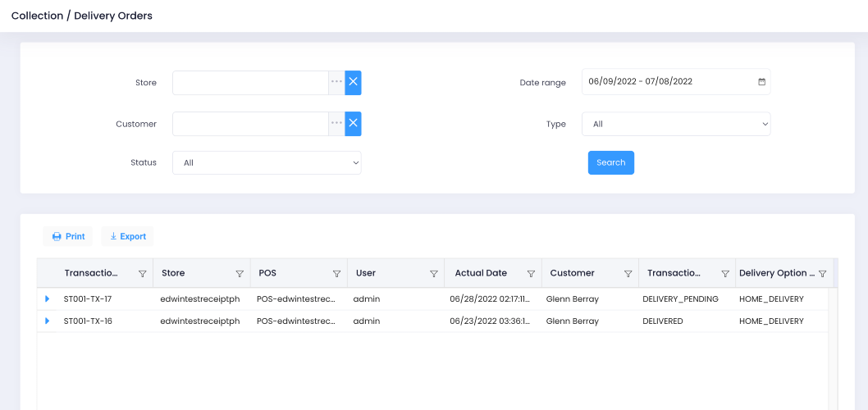Filter the Delivery Option column
This screenshot has width=868, height=410.
(x=823, y=273)
